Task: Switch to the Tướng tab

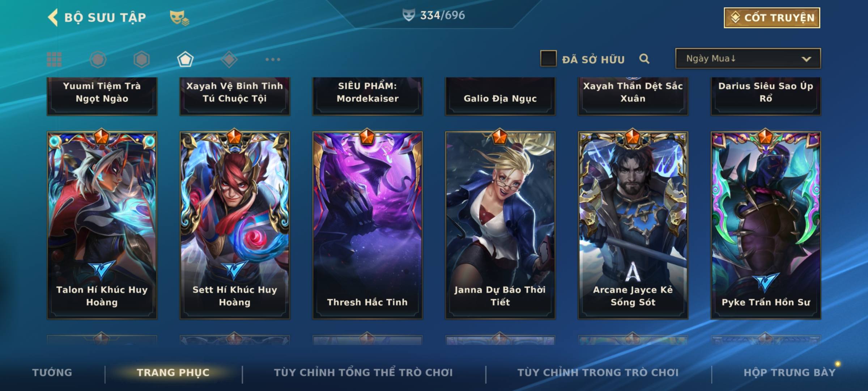Action: [52, 372]
